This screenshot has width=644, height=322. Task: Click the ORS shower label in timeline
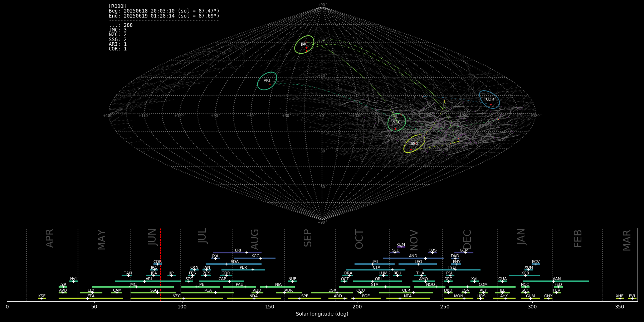coord(433,250)
